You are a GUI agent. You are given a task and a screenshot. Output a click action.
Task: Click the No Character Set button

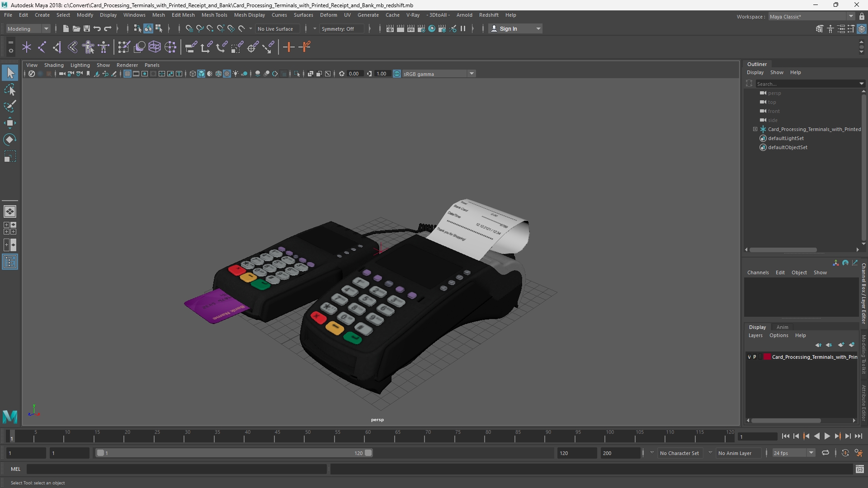click(679, 453)
